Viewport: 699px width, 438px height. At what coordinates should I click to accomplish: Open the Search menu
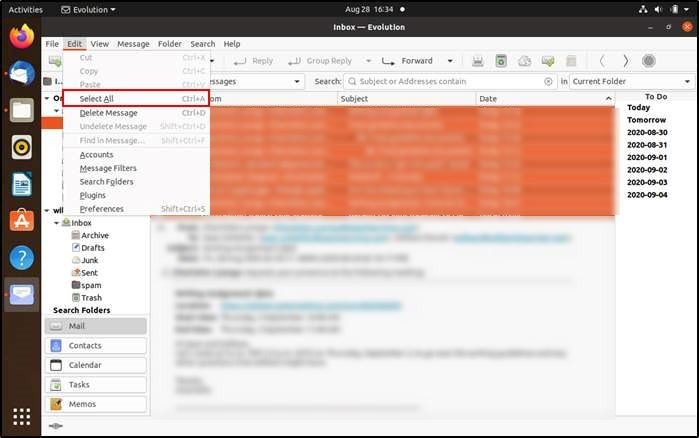tap(202, 44)
